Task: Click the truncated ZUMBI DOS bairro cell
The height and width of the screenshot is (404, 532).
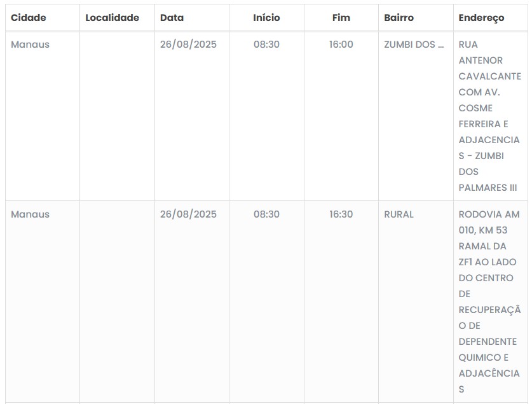Action: (414, 45)
